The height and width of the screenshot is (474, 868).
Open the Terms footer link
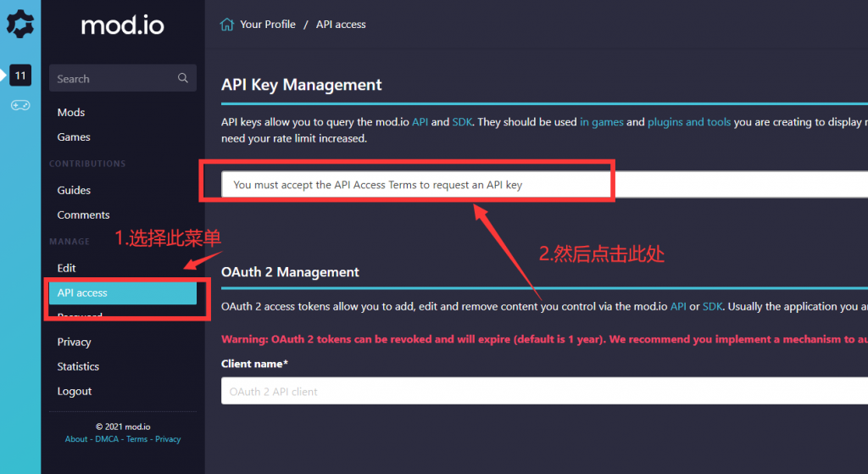click(x=136, y=439)
